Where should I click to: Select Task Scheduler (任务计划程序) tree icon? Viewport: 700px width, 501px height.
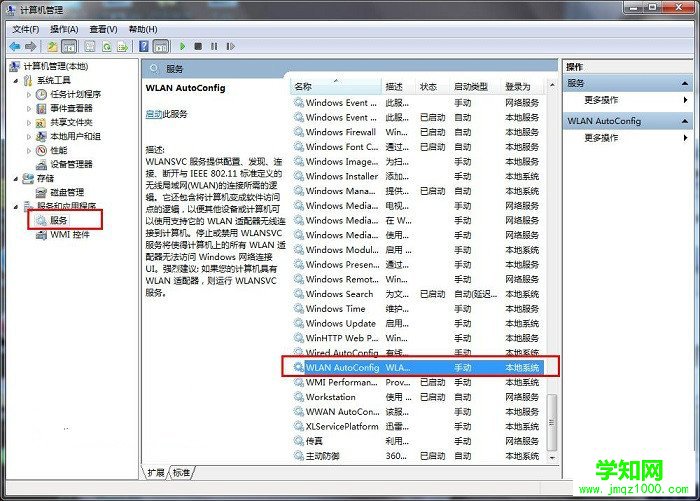pyautogui.click(x=41, y=94)
